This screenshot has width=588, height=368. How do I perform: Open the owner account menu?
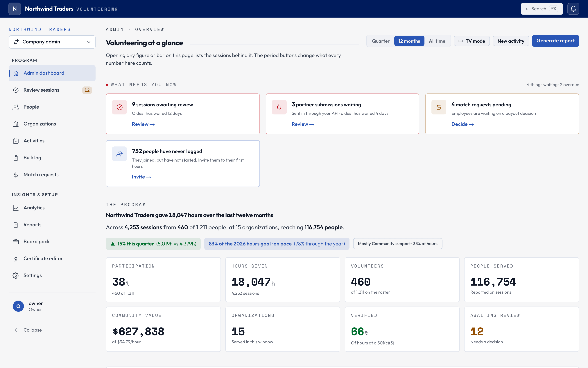52,306
